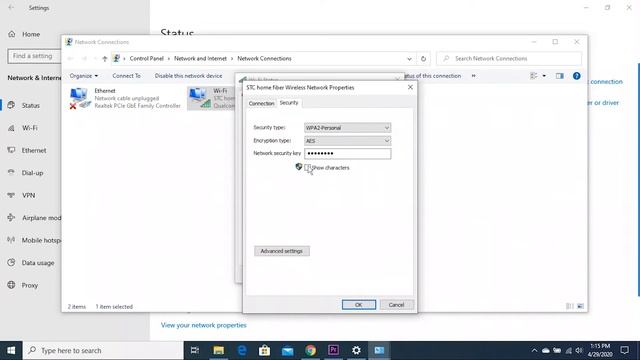640x360 pixels.
Task: Click View your network properties link
Action: pyautogui.click(x=204, y=325)
